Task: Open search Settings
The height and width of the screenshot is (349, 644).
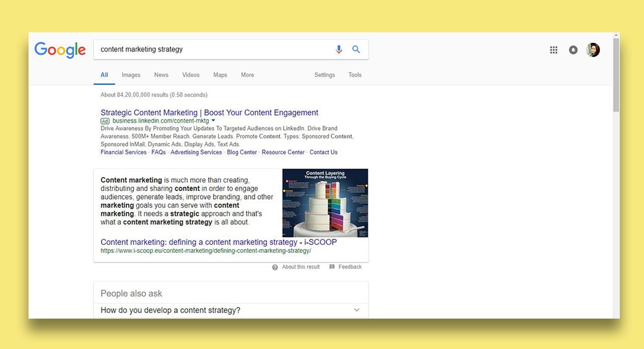Action: [324, 75]
